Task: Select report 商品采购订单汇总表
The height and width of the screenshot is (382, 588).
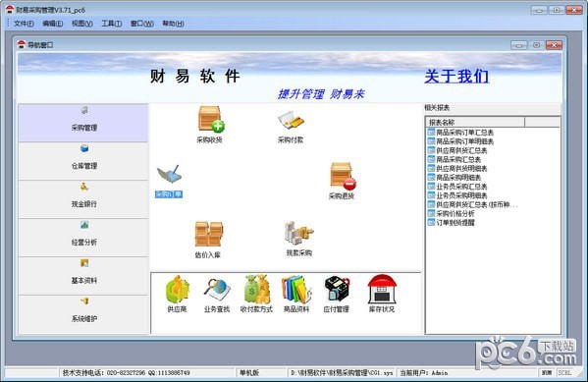Action: [x=460, y=133]
